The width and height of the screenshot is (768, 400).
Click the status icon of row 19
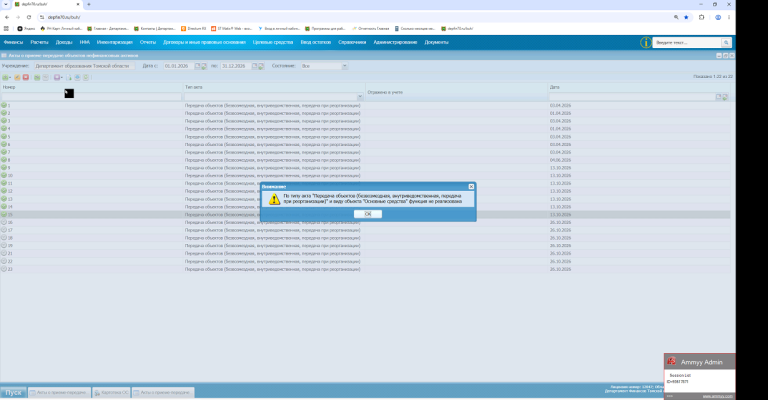pyautogui.click(x=4, y=246)
